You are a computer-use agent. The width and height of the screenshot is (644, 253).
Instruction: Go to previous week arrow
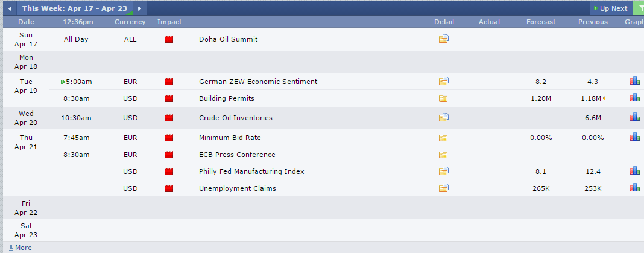pyautogui.click(x=10, y=8)
